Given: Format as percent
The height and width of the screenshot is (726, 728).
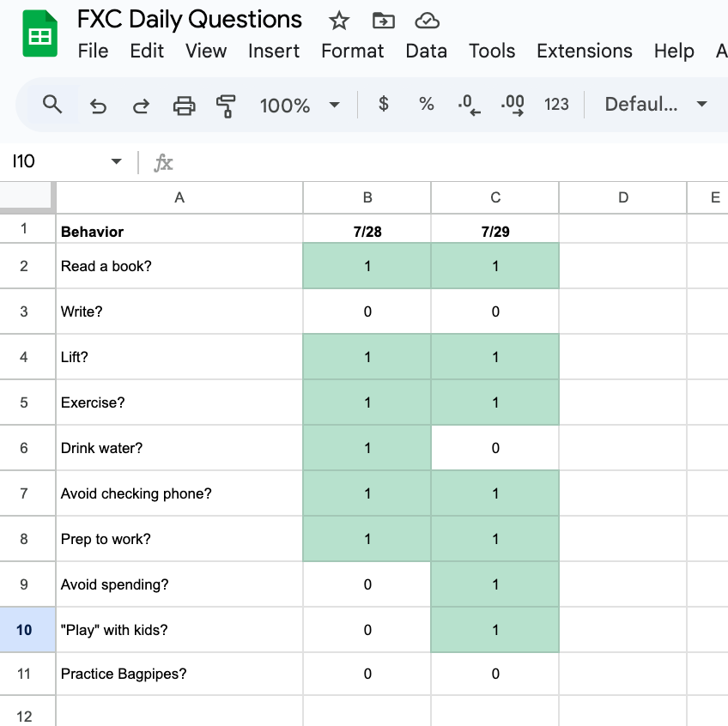Looking at the screenshot, I should [x=426, y=104].
